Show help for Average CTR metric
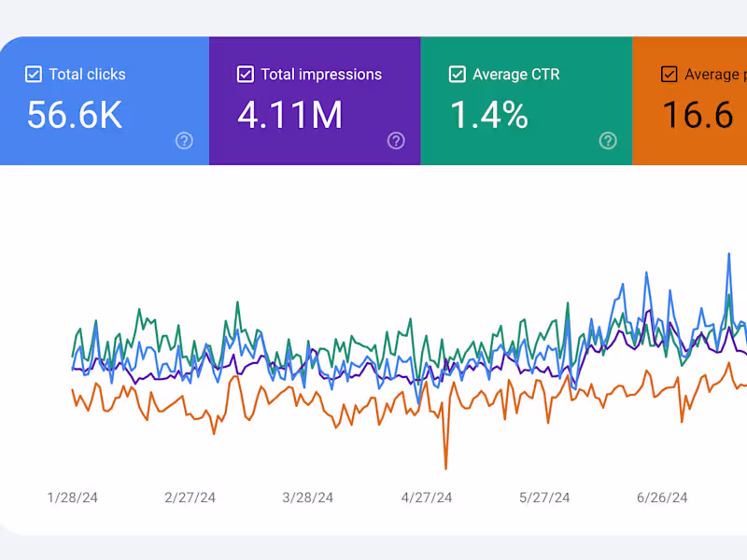Image resolution: width=747 pixels, height=560 pixels. pos(608,141)
